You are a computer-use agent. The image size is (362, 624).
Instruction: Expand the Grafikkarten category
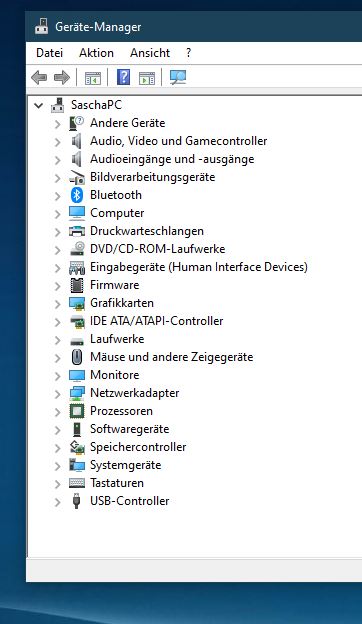coord(58,304)
